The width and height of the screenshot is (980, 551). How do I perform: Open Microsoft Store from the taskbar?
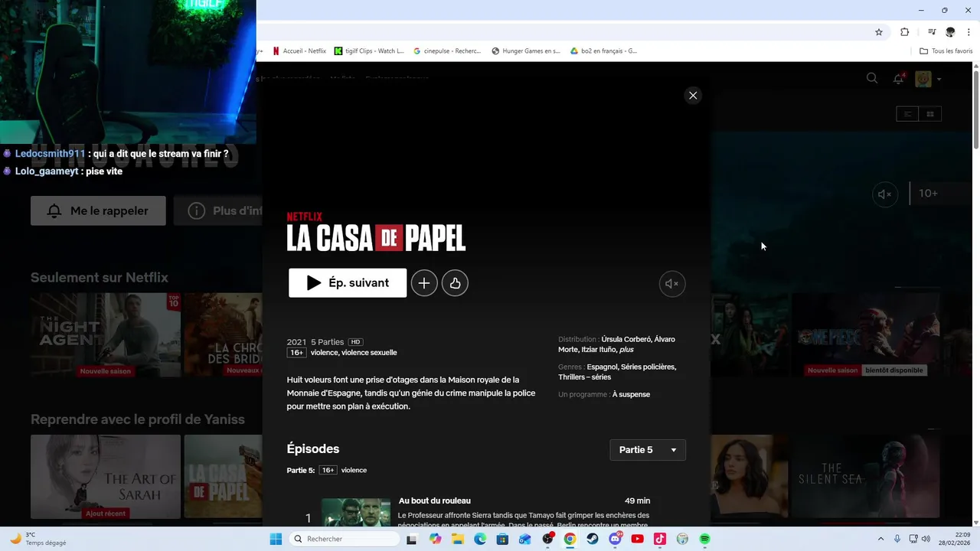(502, 539)
